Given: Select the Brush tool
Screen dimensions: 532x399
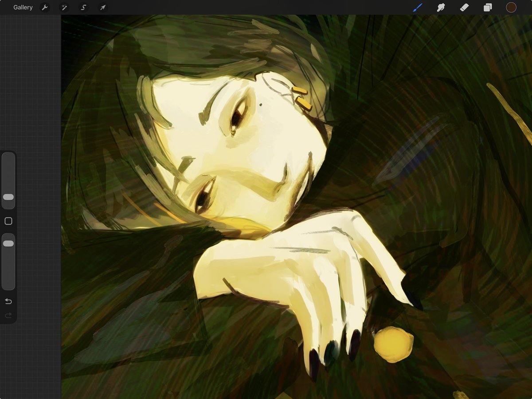Looking at the screenshot, I should 418,8.
